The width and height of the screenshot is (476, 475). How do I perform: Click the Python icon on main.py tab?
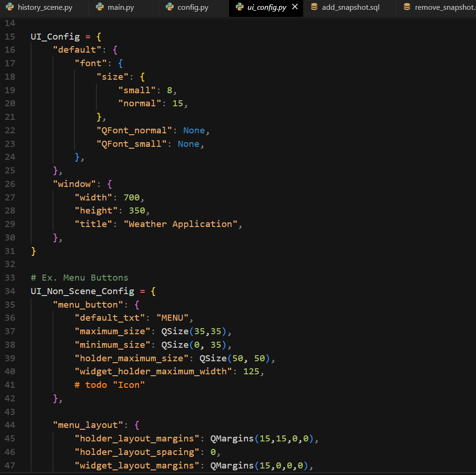[99, 7]
